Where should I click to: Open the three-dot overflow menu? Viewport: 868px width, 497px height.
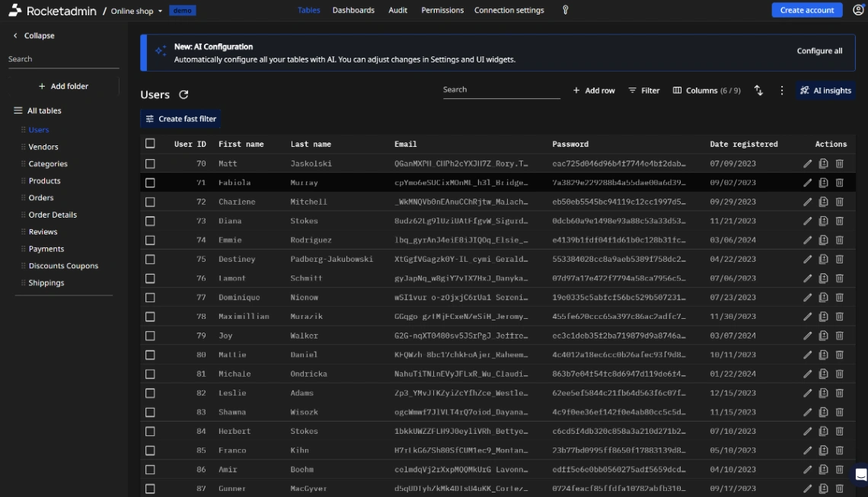click(781, 90)
